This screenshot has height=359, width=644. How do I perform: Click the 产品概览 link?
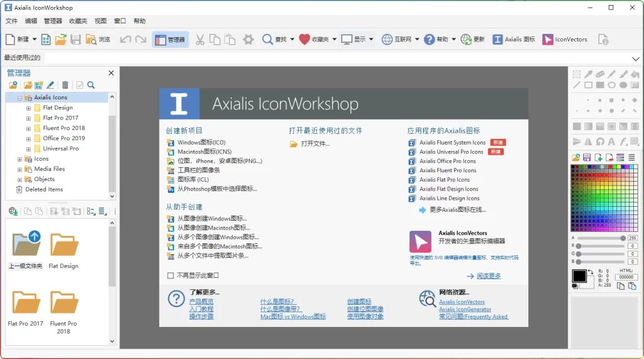(201, 302)
